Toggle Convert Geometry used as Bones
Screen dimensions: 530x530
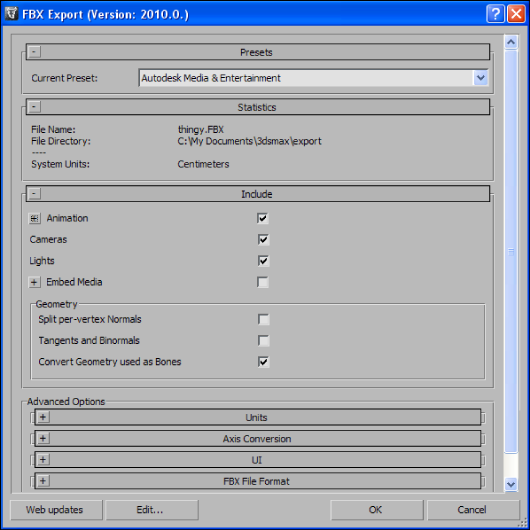263,362
